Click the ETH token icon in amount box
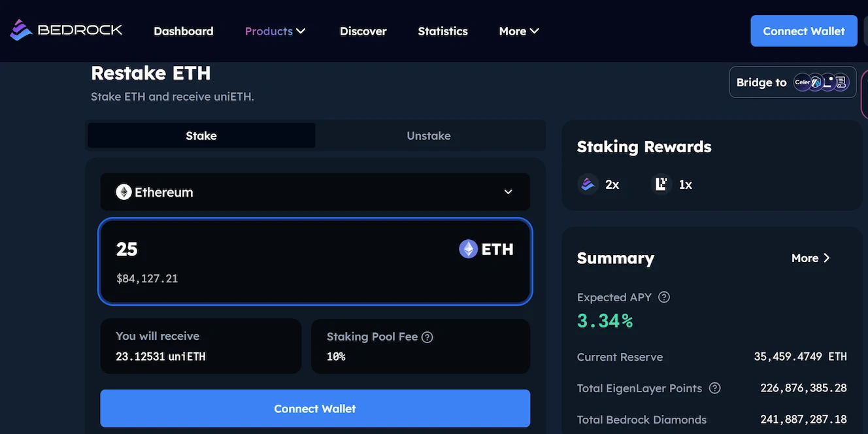The height and width of the screenshot is (434, 868). 468,249
